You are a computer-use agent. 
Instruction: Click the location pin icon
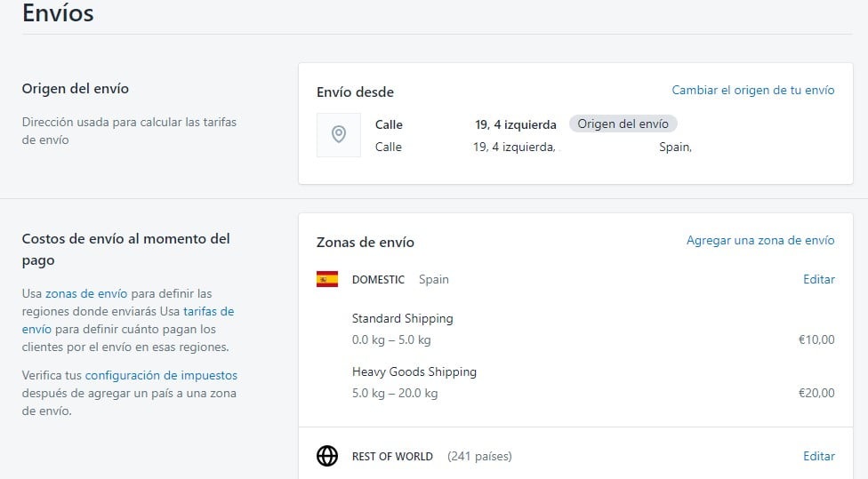point(338,135)
